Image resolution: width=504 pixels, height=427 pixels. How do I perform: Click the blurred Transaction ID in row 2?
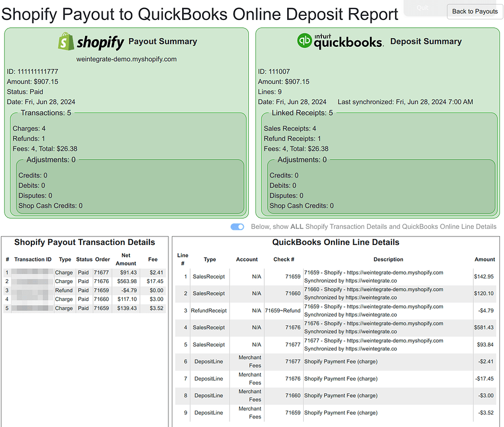(32, 281)
